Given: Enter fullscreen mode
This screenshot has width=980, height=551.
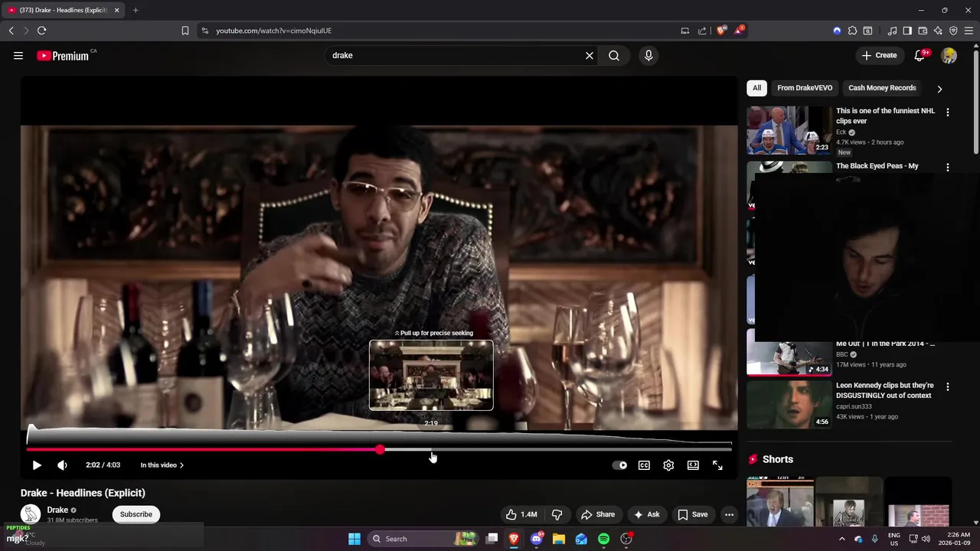Looking at the screenshot, I should (717, 465).
